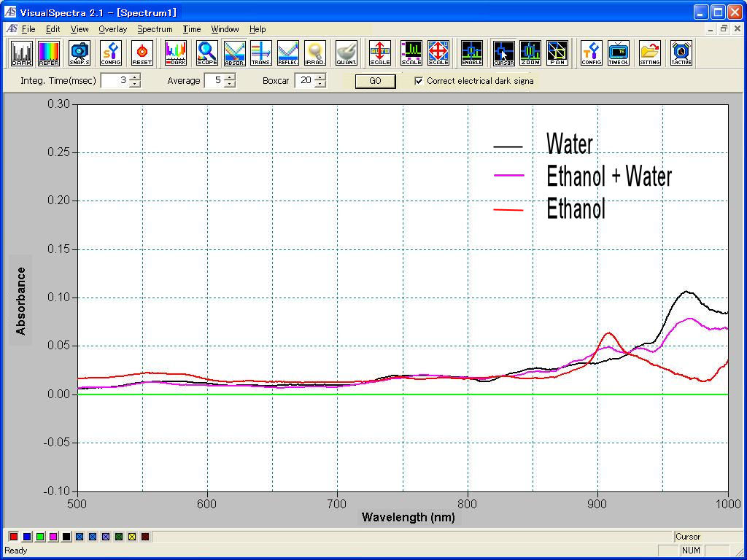Screen dimensions: 747x560
Task: Open the Overlay menu
Action: point(112,29)
